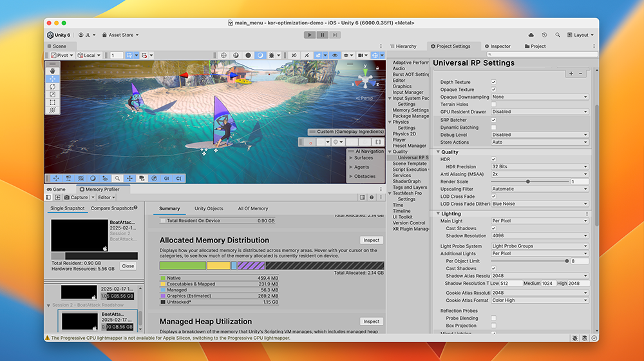
Task: Select the Rect transform tool
Action: (53, 102)
